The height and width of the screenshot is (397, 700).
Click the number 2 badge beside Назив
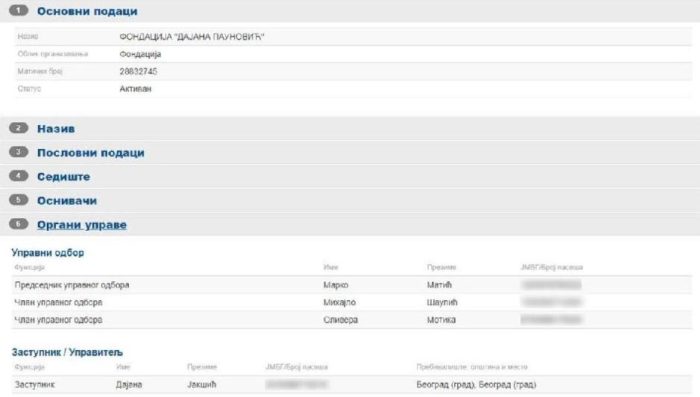click(18, 128)
